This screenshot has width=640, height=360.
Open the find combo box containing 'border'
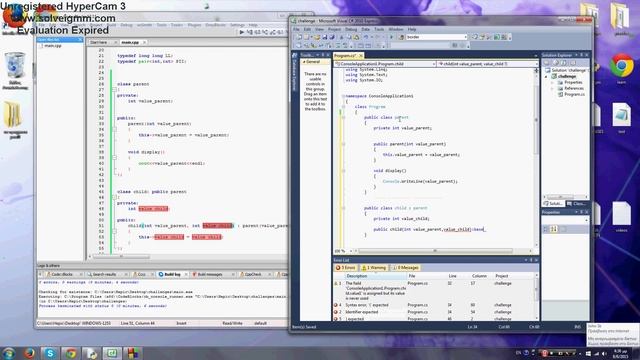click(x=436, y=37)
